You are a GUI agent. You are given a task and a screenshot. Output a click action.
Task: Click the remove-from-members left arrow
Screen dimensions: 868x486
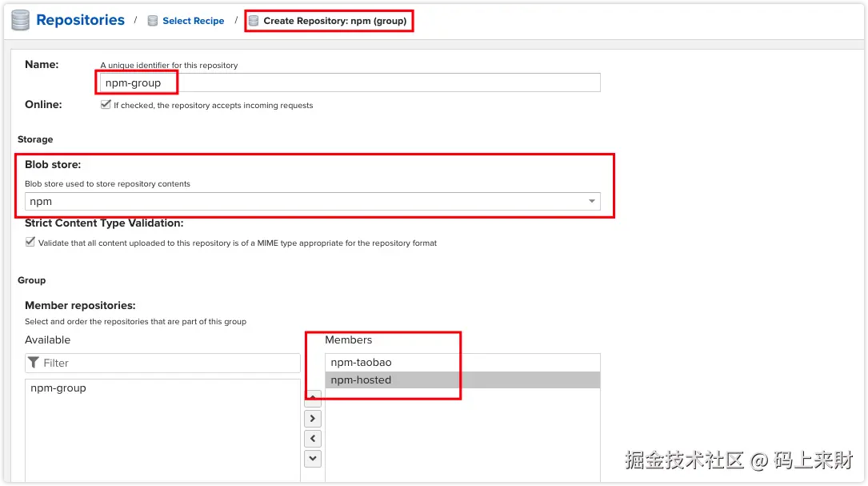pos(313,438)
